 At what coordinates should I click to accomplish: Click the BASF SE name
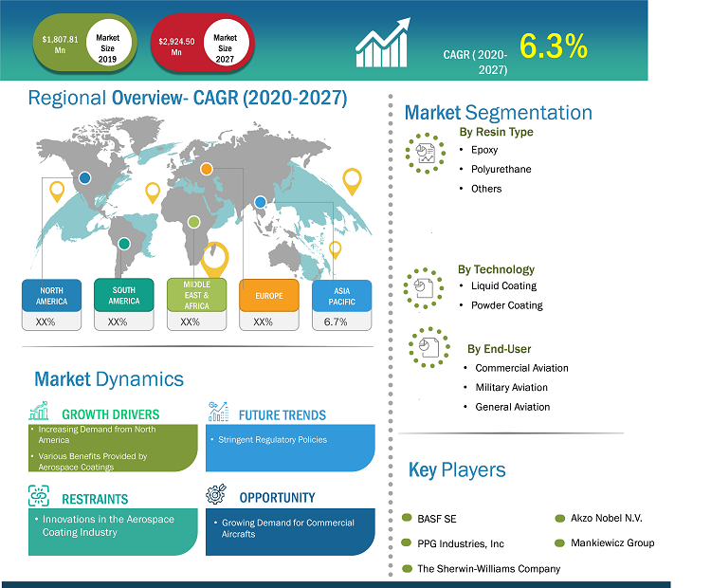point(437,519)
